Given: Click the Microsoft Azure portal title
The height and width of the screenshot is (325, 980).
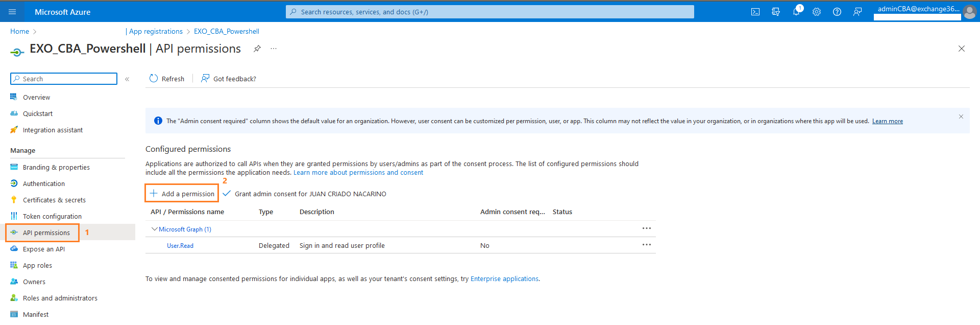Looking at the screenshot, I should point(63,12).
